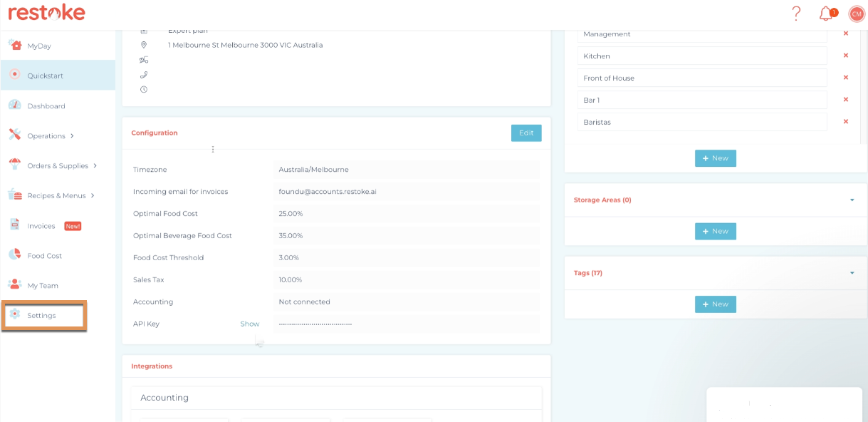868x422 pixels.
Task: Go to the Dashboard page
Action: 46,106
